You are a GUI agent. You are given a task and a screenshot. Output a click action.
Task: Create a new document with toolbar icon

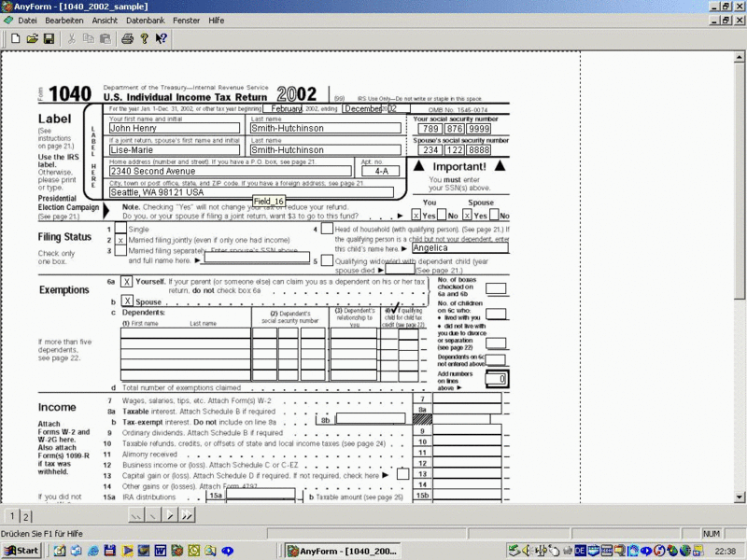pos(15,38)
